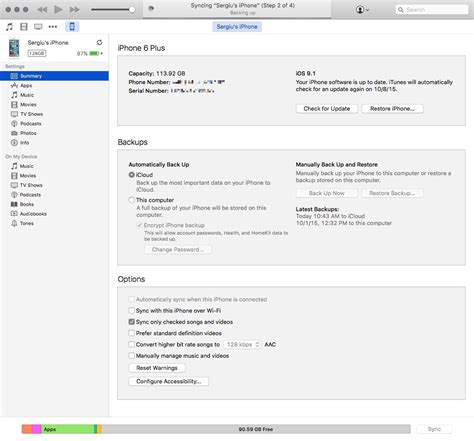
Task: Click the pink storage bar segment
Action: point(37,429)
